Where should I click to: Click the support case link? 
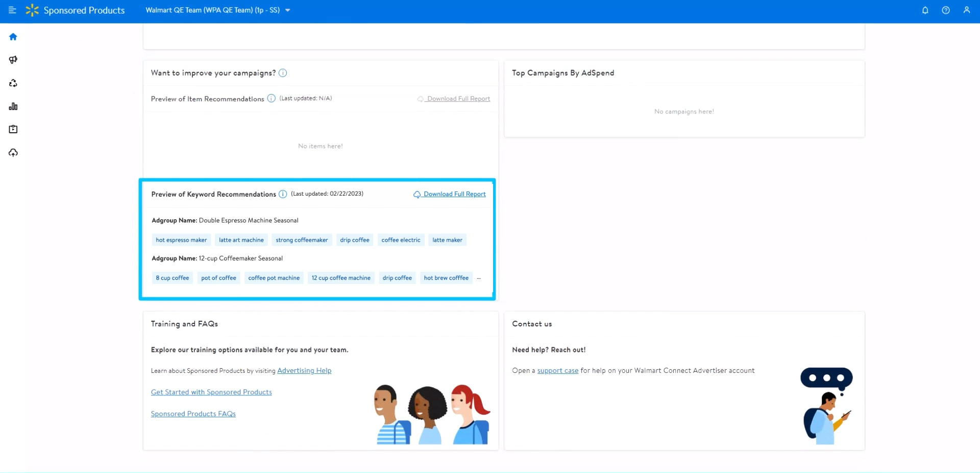tap(557, 371)
